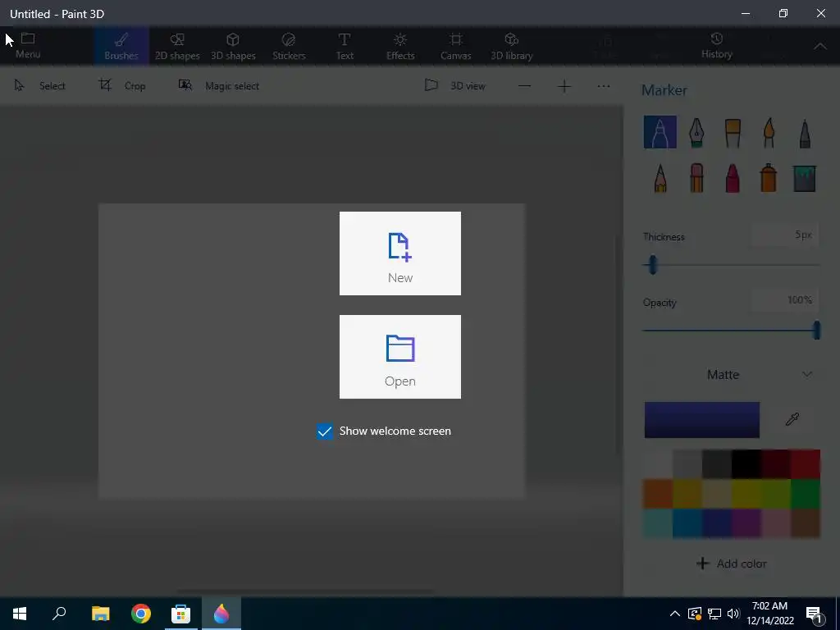
Task: Open File Explorer from taskbar
Action: (100, 614)
